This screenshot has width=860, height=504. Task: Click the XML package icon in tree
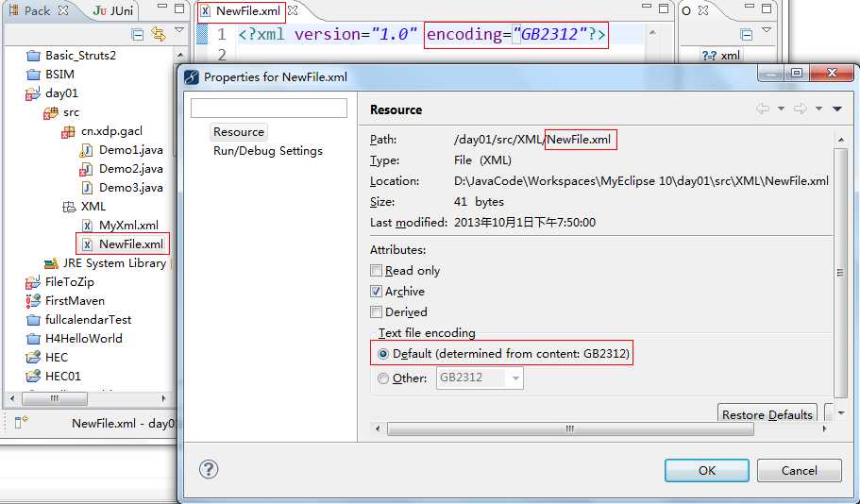[69, 207]
